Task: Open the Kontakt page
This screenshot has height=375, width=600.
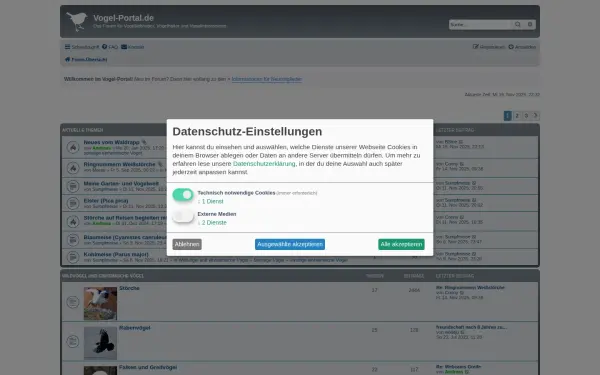Action: tap(132, 47)
